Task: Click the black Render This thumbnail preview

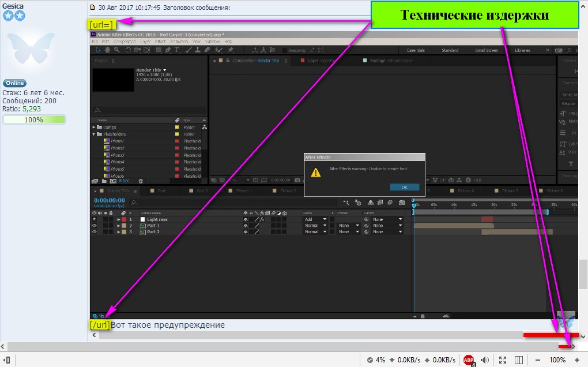Action: point(113,80)
